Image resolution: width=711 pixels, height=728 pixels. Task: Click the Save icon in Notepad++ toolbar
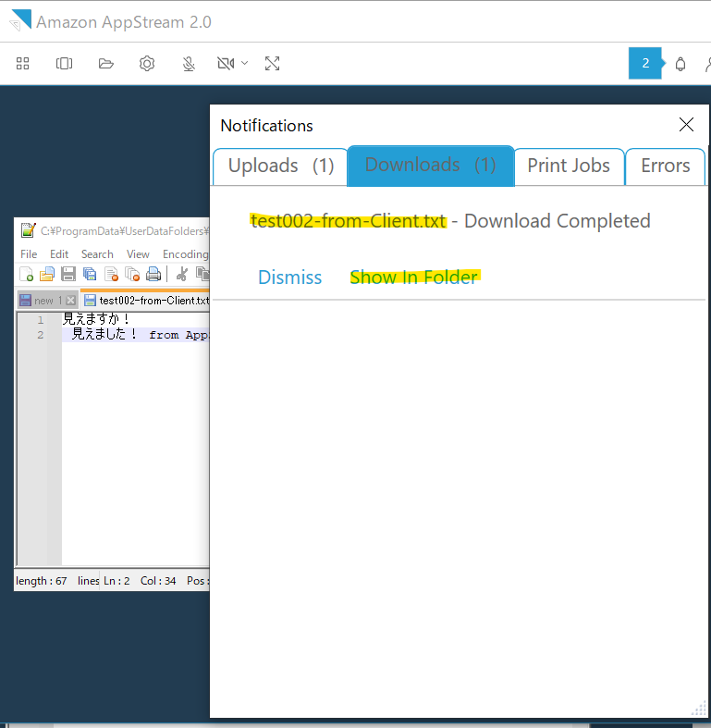(x=68, y=275)
